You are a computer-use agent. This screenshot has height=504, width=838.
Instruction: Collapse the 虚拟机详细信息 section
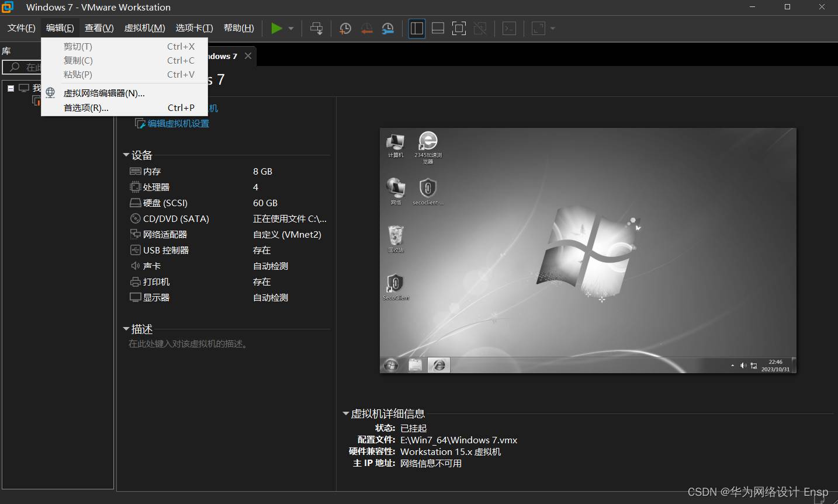point(345,414)
